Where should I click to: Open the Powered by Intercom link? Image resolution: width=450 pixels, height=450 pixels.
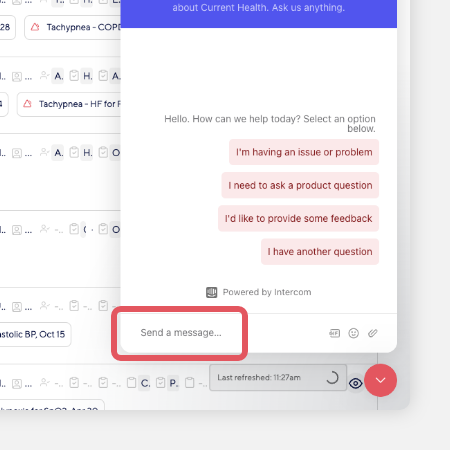pyautogui.click(x=259, y=292)
